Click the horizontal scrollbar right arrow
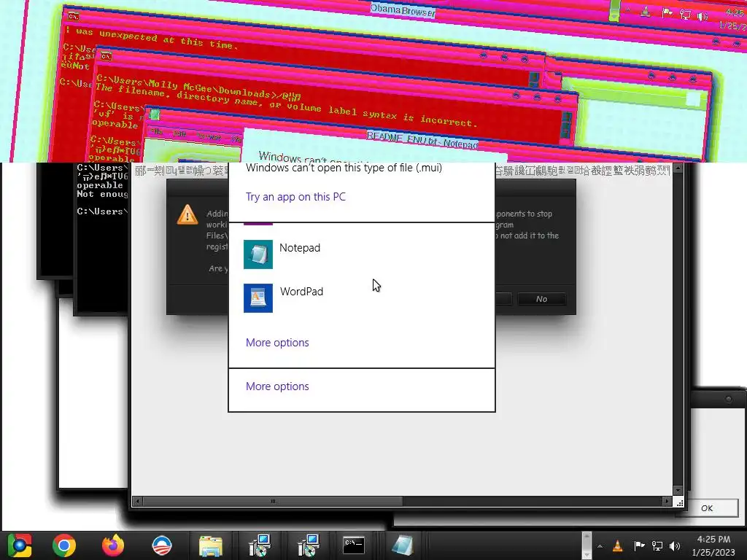 [667, 501]
